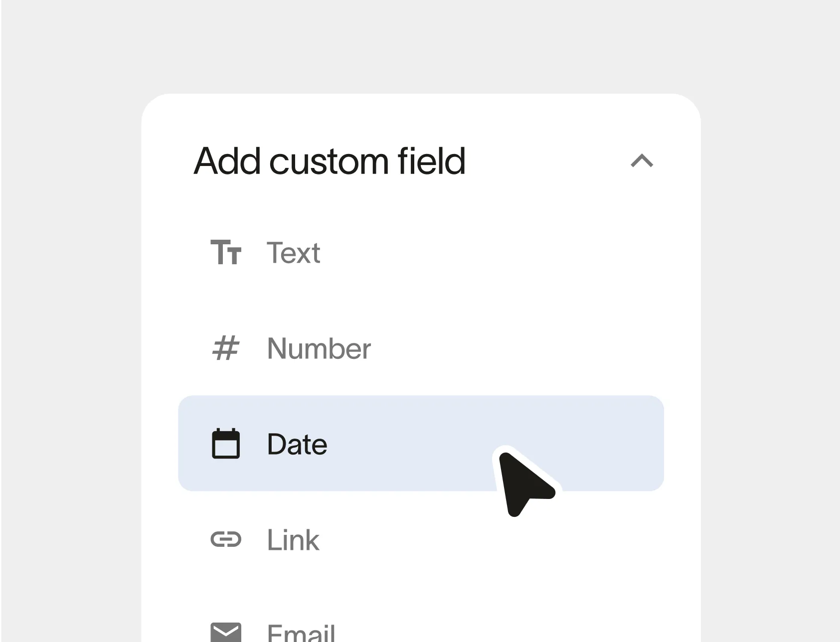Choose the Number field option
This screenshot has width=840, height=642.
coord(319,348)
